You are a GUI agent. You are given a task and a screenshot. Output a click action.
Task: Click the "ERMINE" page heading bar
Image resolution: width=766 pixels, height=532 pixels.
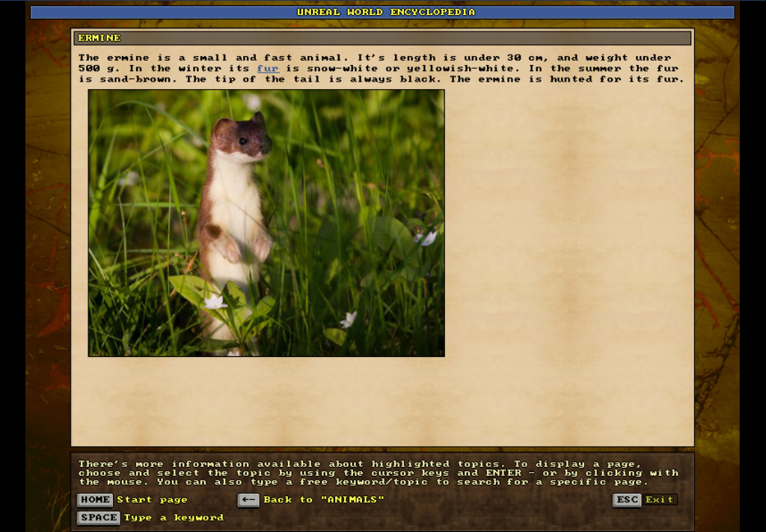click(382, 38)
